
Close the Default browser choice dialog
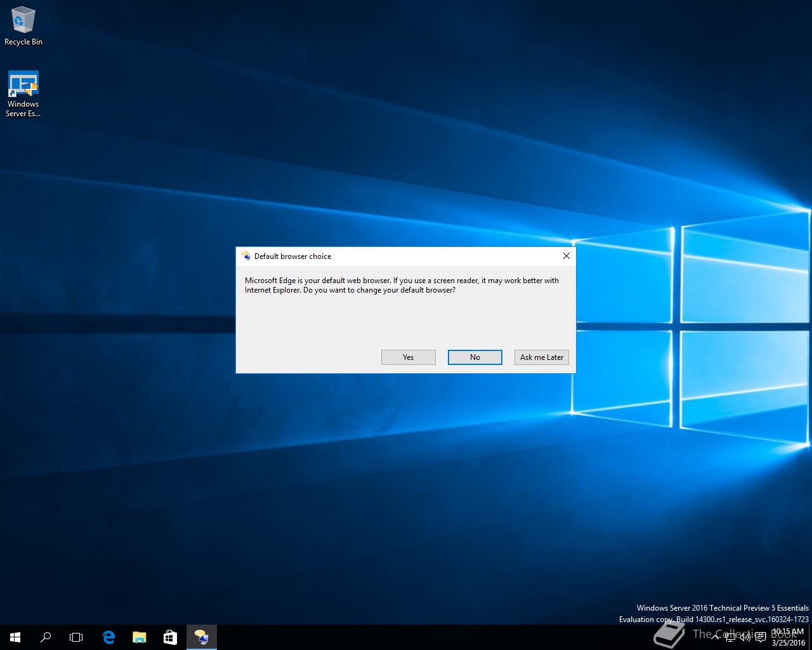coord(566,256)
